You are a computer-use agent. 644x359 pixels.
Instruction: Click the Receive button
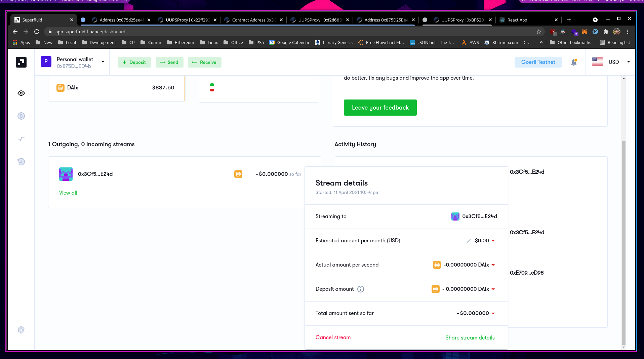[204, 62]
